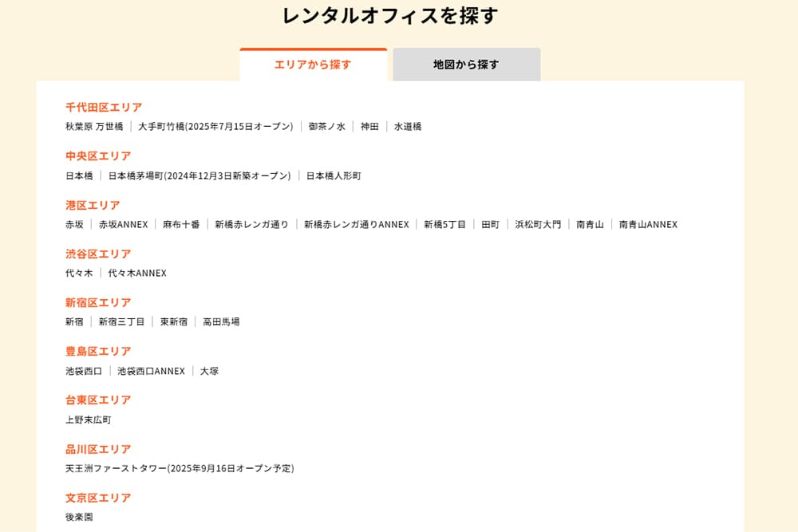Open the 水道橋 office link
The image size is (798, 532).
pos(408,127)
